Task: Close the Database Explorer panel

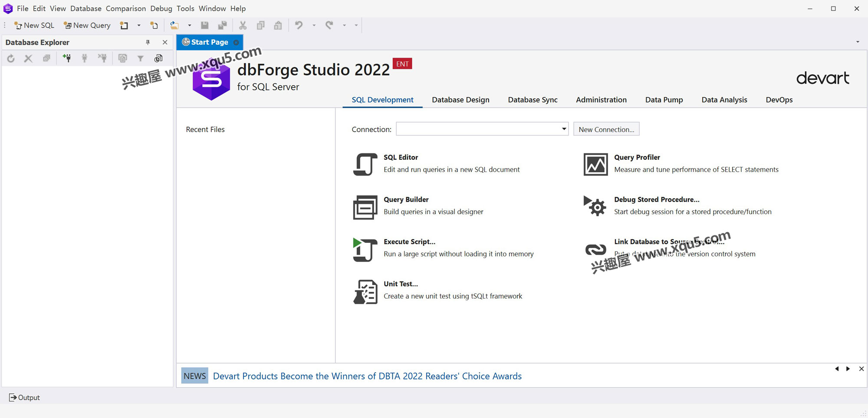Action: [165, 42]
